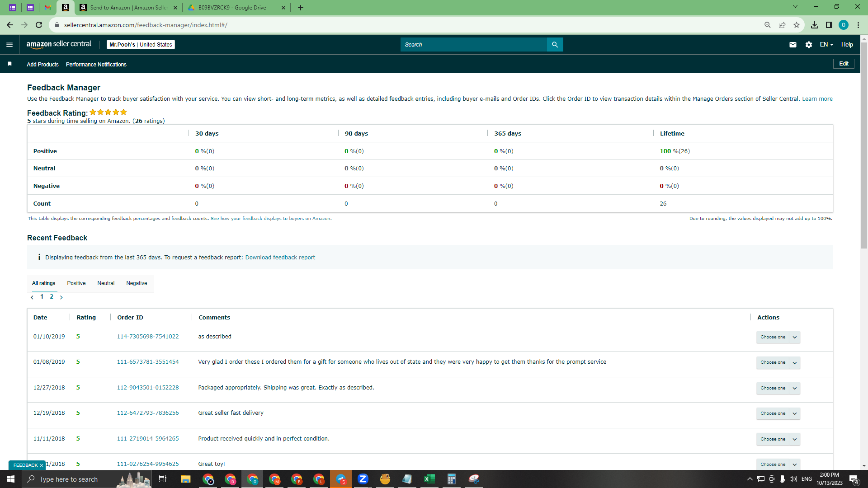Close the FEEDBACK widget

coord(42,465)
